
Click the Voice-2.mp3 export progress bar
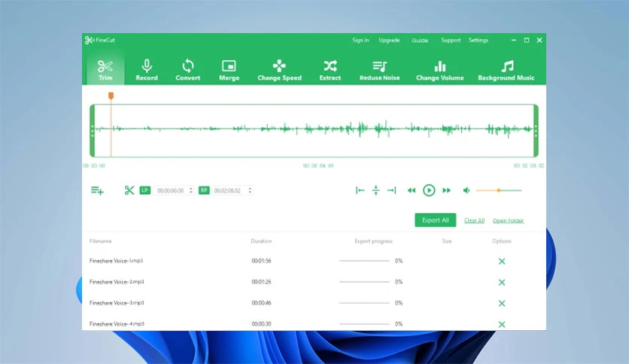click(364, 282)
